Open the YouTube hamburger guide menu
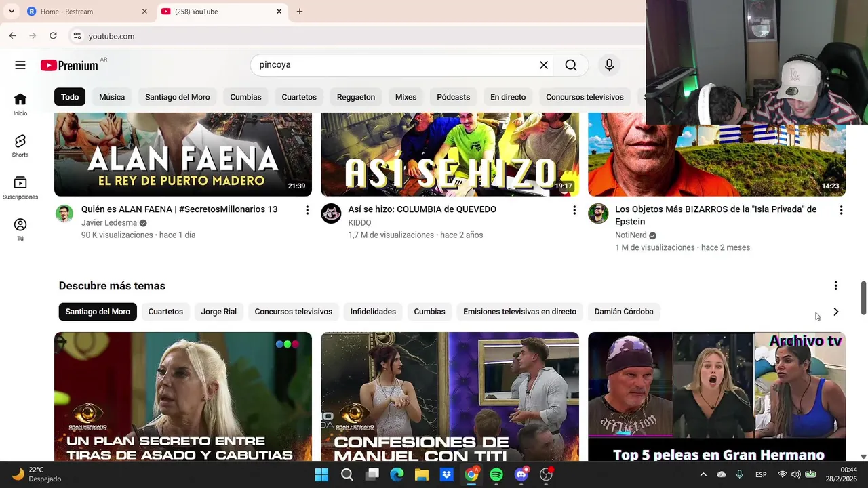This screenshot has height=488, width=868. pos(20,65)
